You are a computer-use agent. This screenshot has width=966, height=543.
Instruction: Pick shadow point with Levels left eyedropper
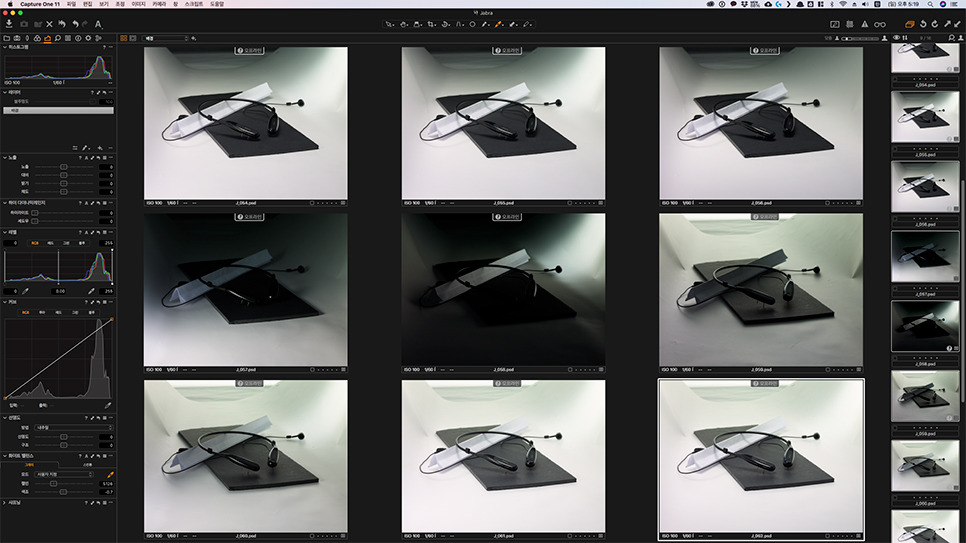pyautogui.click(x=25, y=291)
